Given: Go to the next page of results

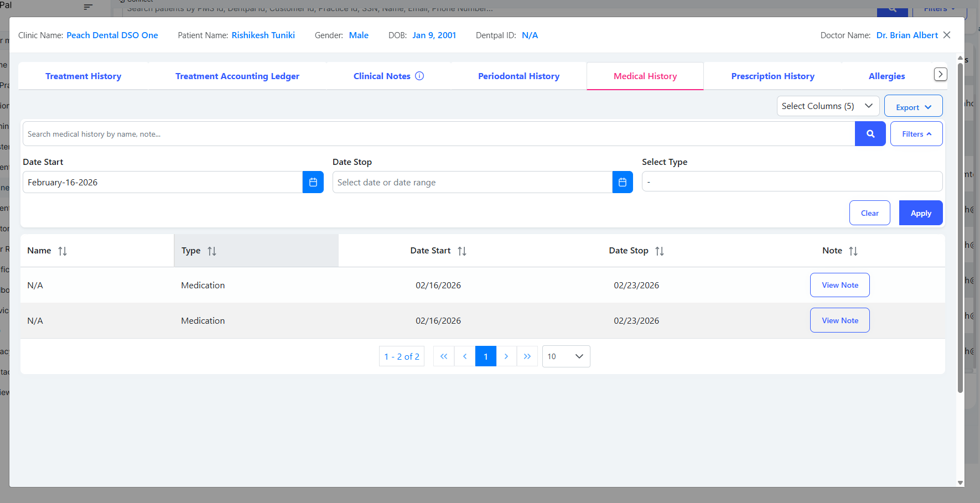Looking at the screenshot, I should [x=506, y=356].
